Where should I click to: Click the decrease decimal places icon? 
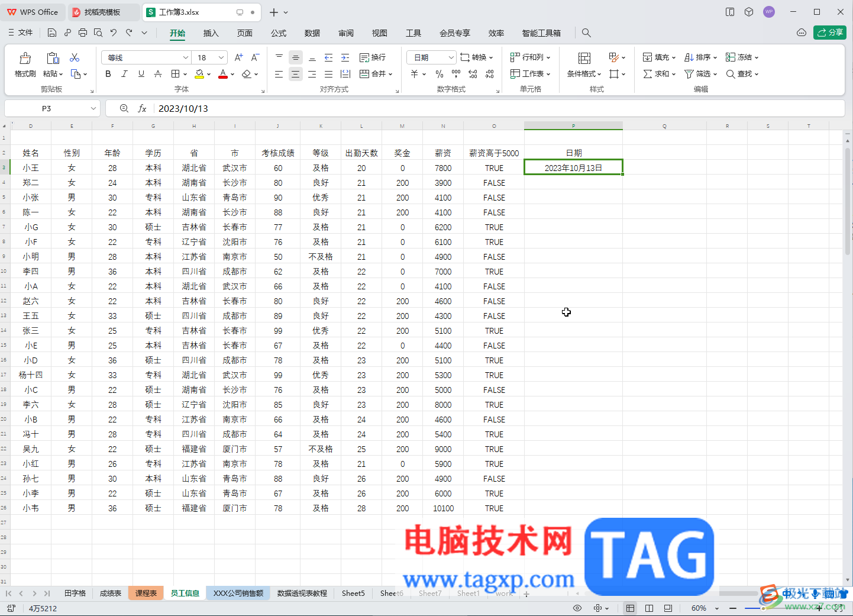pos(489,74)
